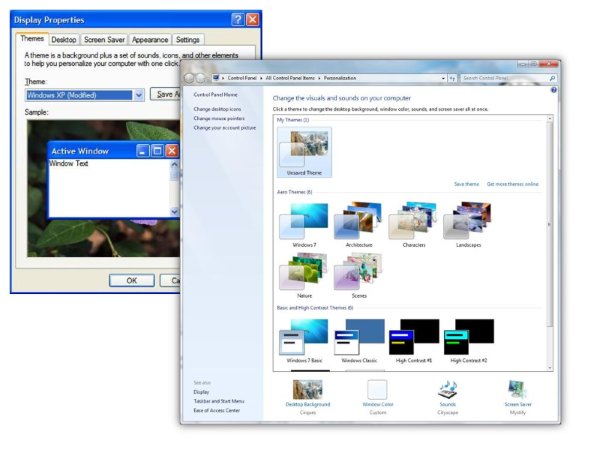Open Screen Saver settings icon

[517, 391]
